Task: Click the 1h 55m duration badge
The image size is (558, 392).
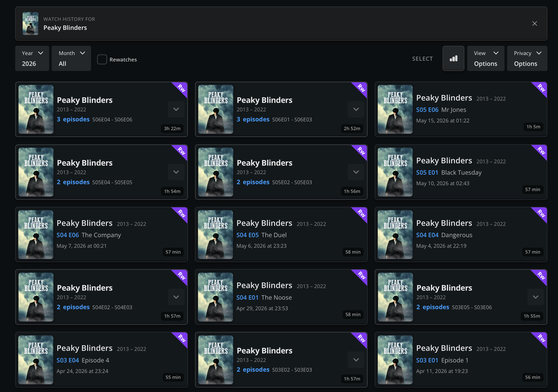Action: [x=532, y=316]
